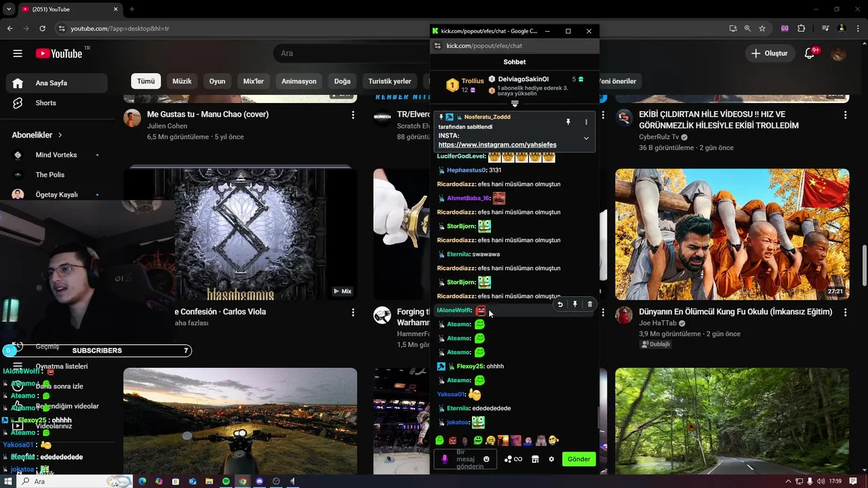868x488 pixels.
Task: Delete the IAloneWolff chat message
Action: click(x=589, y=304)
